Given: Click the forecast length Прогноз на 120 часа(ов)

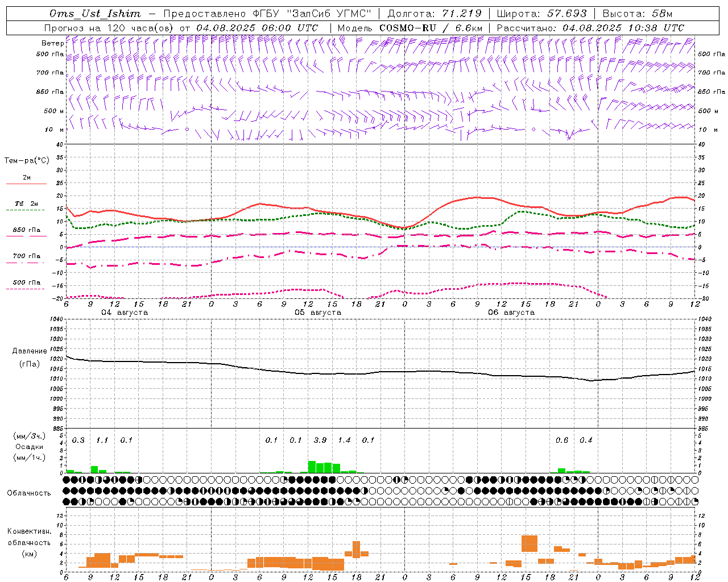Looking at the screenshot, I should pyautogui.click(x=109, y=28).
